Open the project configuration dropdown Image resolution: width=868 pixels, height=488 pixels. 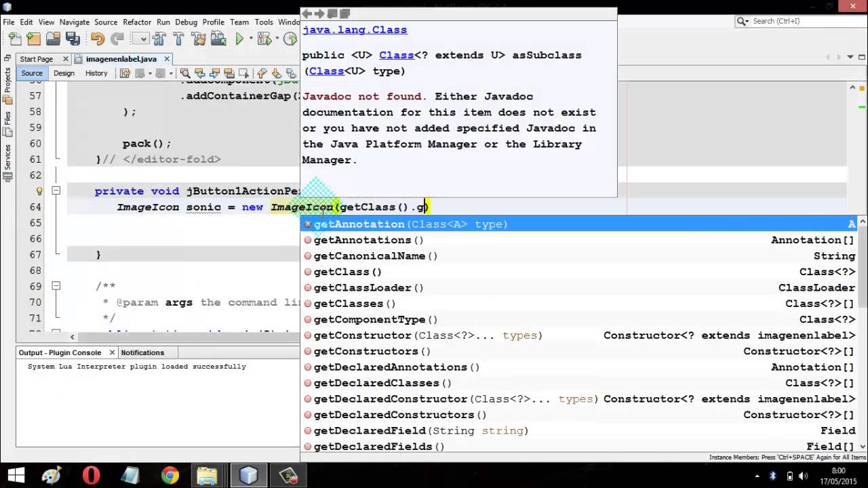pos(140,39)
